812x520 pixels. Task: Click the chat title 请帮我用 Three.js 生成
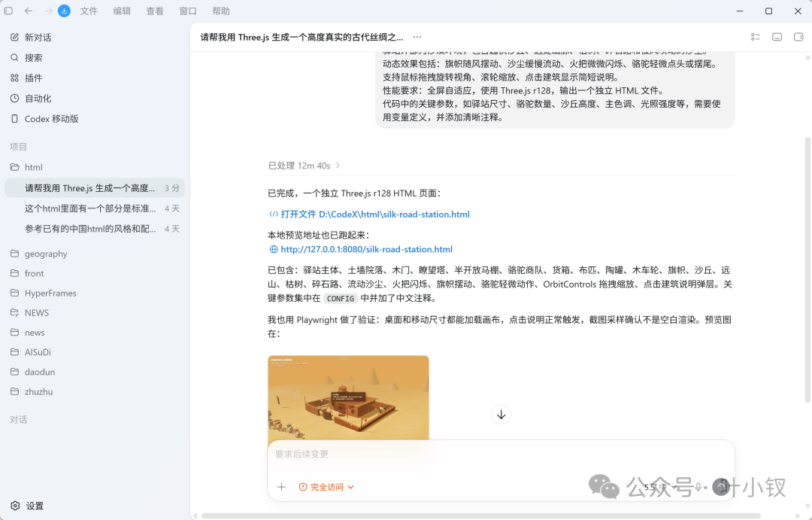coord(301,37)
